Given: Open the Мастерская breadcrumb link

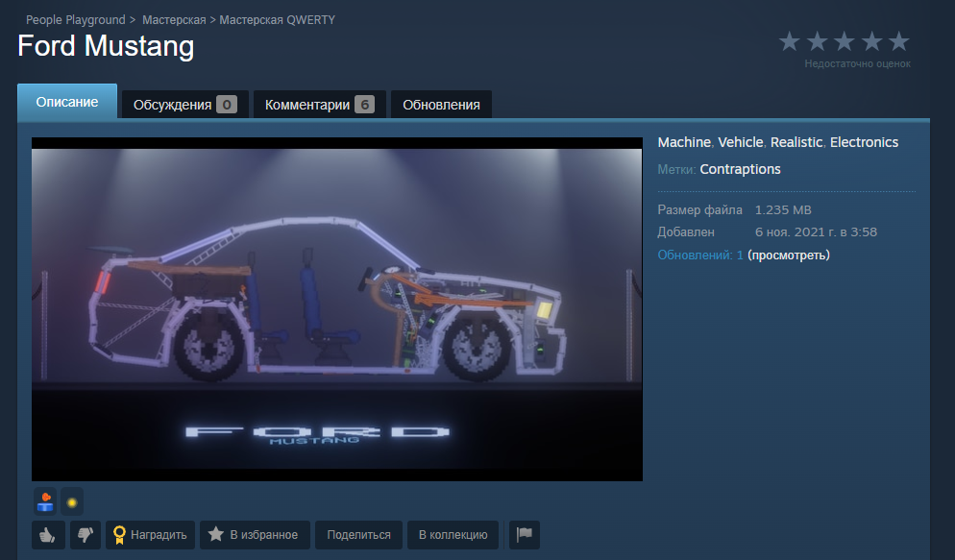Looking at the screenshot, I should 174,20.
